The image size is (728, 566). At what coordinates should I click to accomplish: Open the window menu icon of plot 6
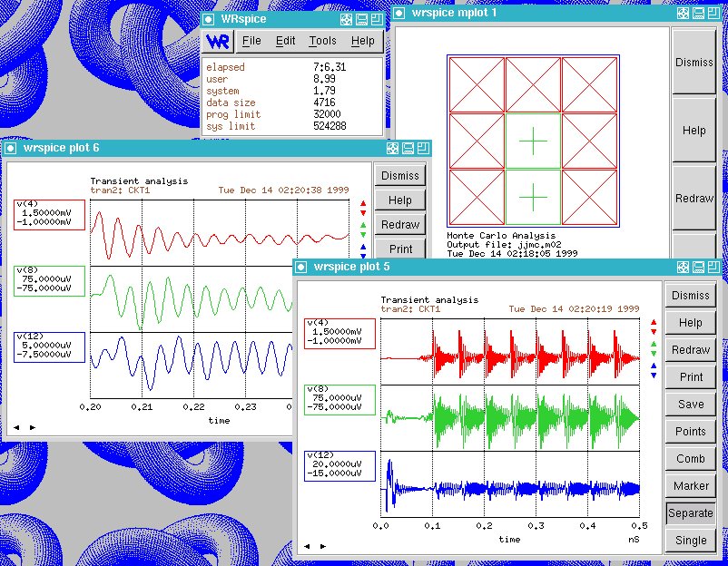[10, 148]
